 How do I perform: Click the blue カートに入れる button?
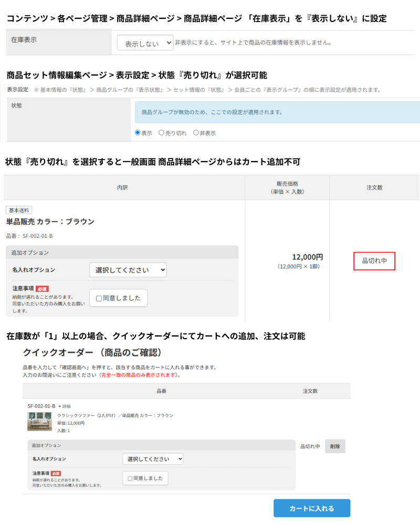(x=311, y=508)
